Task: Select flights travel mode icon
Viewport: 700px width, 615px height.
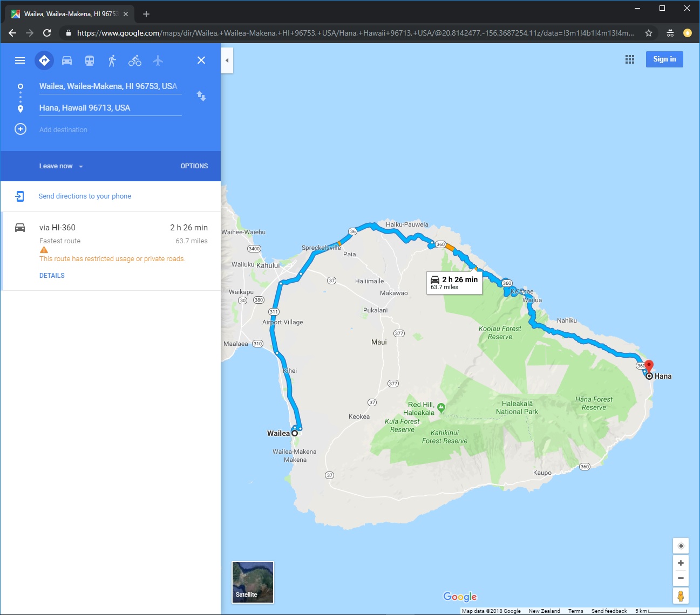Action: pos(158,60)
